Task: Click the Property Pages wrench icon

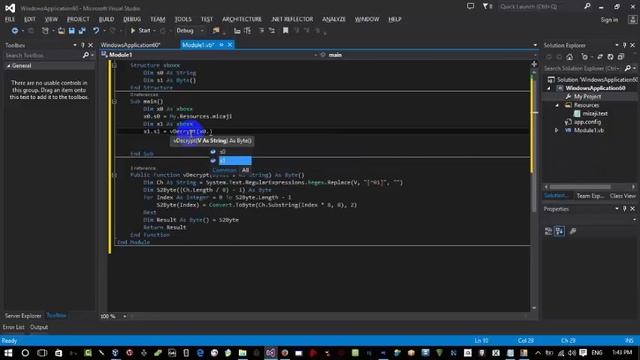Action: coord(573,231)
